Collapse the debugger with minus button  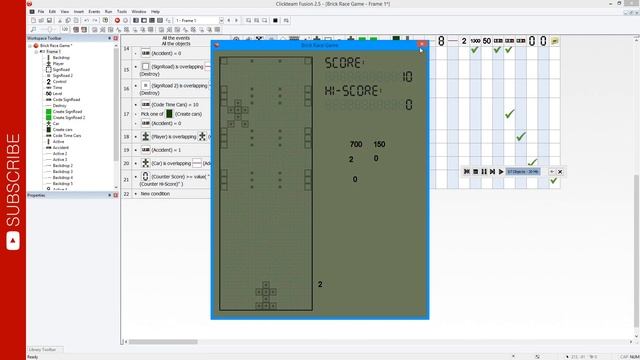point(552,172)
